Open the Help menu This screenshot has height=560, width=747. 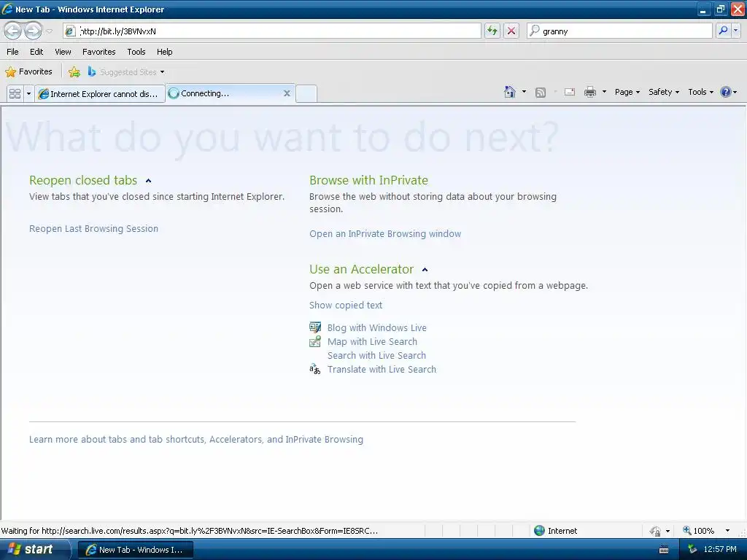[164, 52]
